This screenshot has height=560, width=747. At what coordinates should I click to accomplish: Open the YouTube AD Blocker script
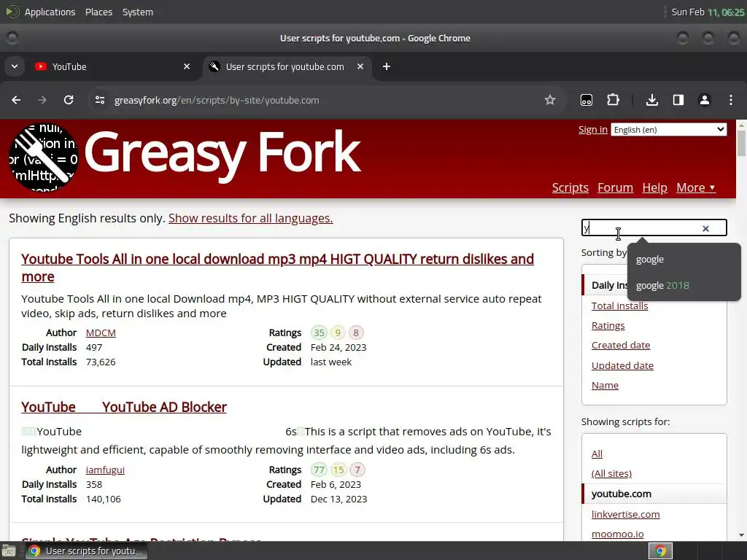(124, 407)
